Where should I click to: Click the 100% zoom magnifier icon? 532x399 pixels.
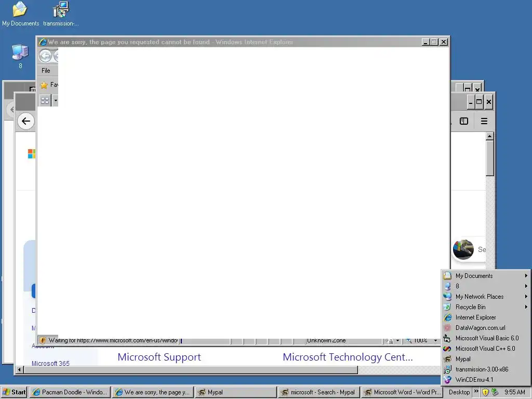point(409,340)
